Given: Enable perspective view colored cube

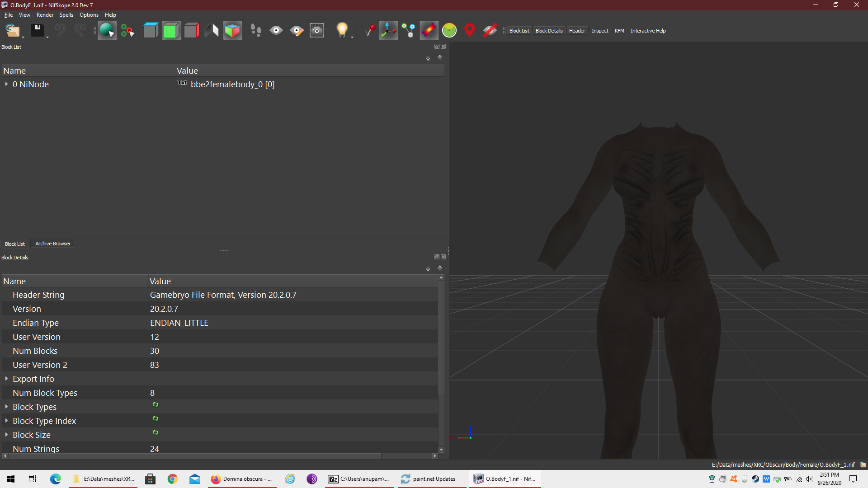Looking at the screenshot, I should tap(232, 31).
